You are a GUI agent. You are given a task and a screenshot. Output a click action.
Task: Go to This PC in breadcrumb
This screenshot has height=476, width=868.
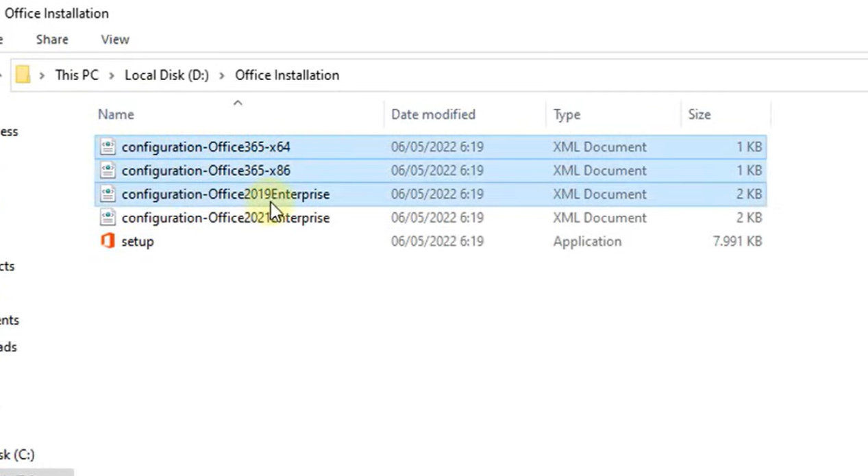pyautogui.click(x=77, y=75)
